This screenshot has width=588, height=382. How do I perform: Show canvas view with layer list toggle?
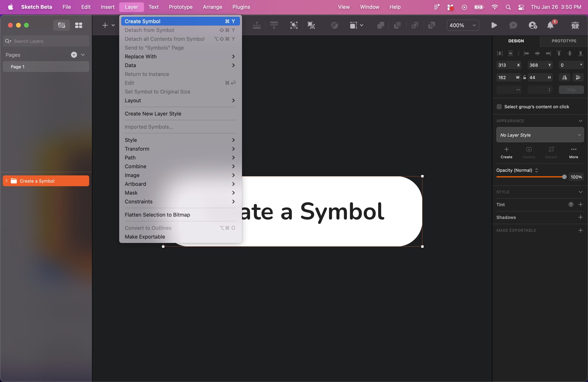point(62,25)
